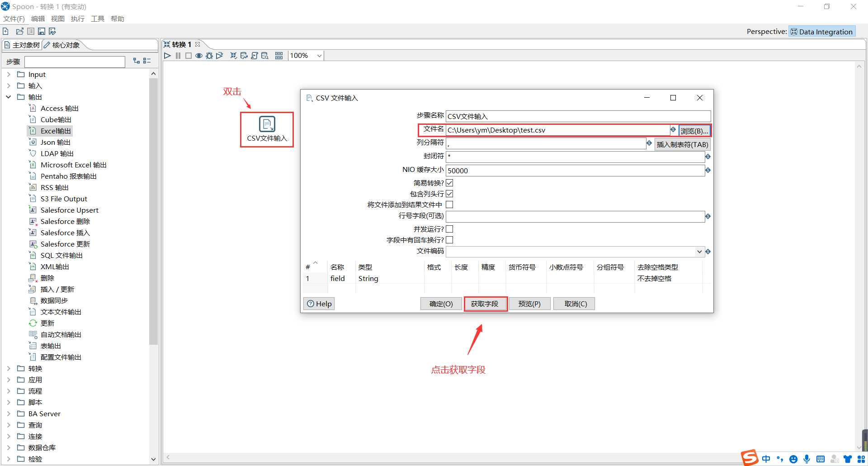Click the 插入制表符(TAB) button

[682, 144]
